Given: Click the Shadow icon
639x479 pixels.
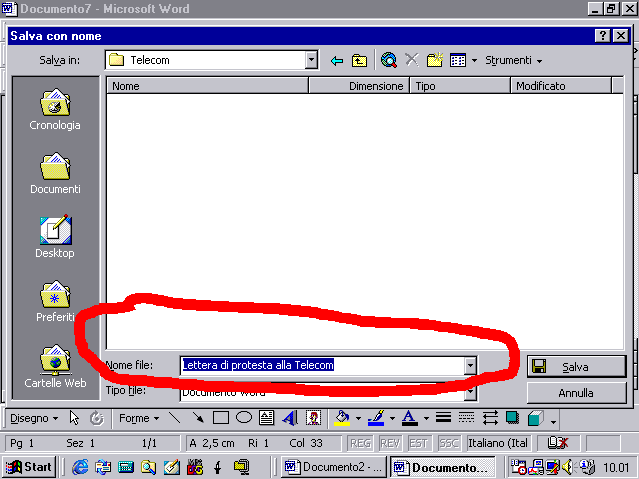Looking at the screenshot, I should click(x=512, y=418).
